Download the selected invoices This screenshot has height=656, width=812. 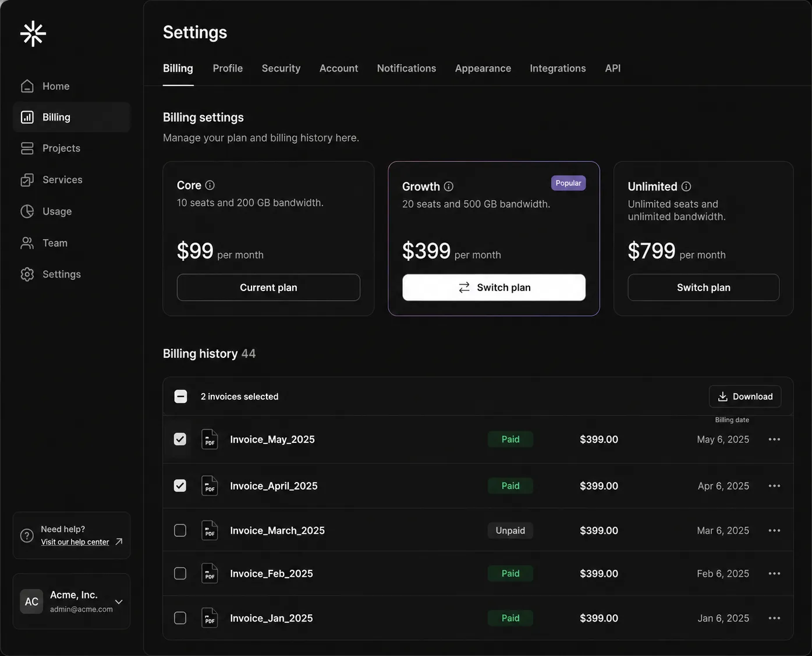tap(745, 396)
